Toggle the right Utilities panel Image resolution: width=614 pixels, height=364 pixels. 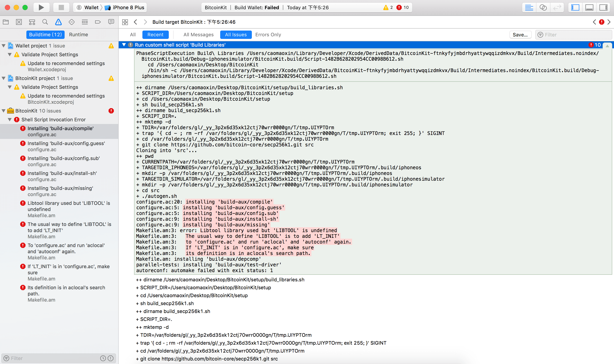(603, 7)
